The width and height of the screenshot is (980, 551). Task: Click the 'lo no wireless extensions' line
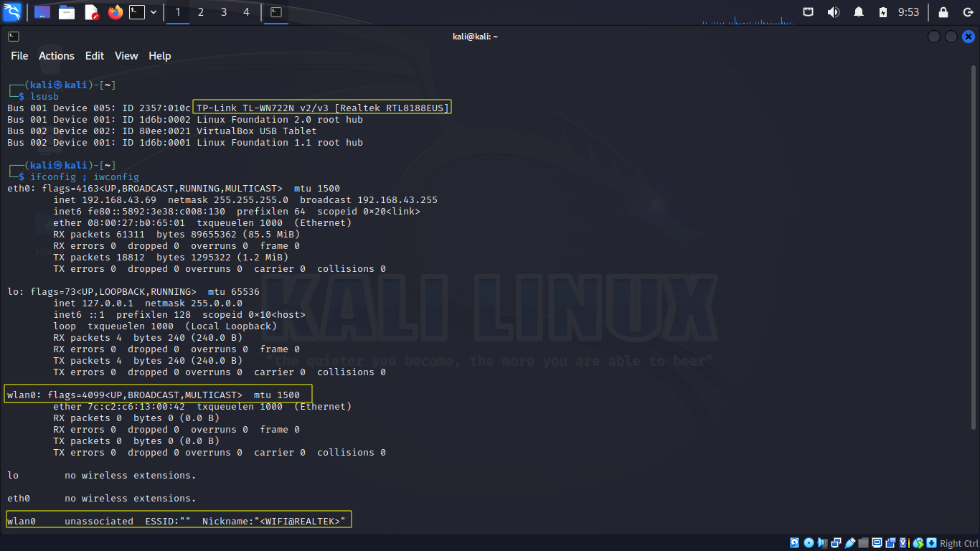(102, 475)
